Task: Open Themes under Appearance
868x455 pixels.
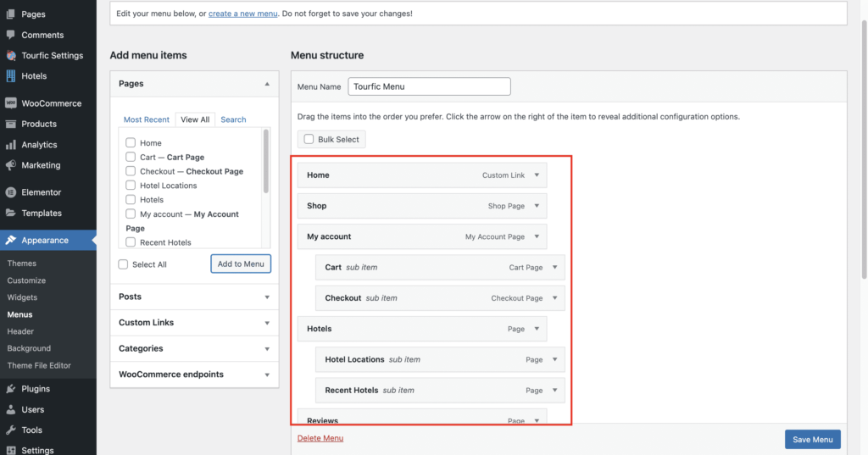Action: pyautogui.click(x=21, y=264)
